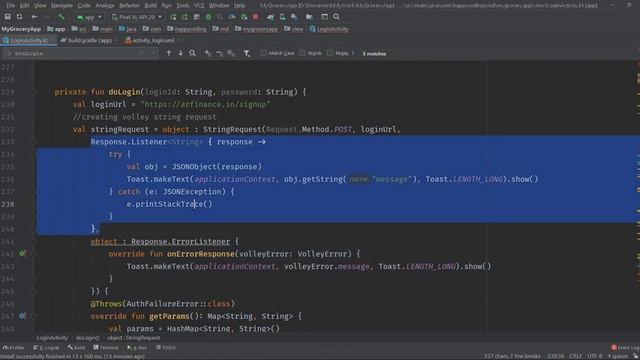
Task: Click the override gutter icon at getParams
Action: pos(22,316)
